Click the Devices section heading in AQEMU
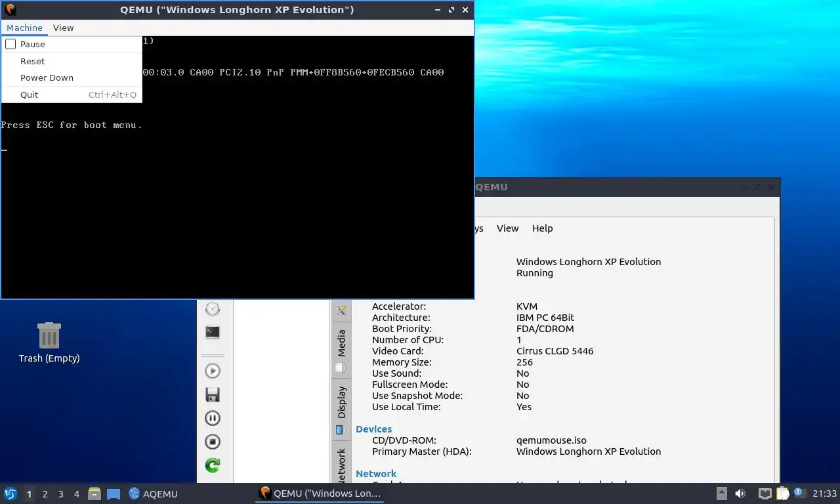This screenshot has width=840, height=504. point(373,429)
